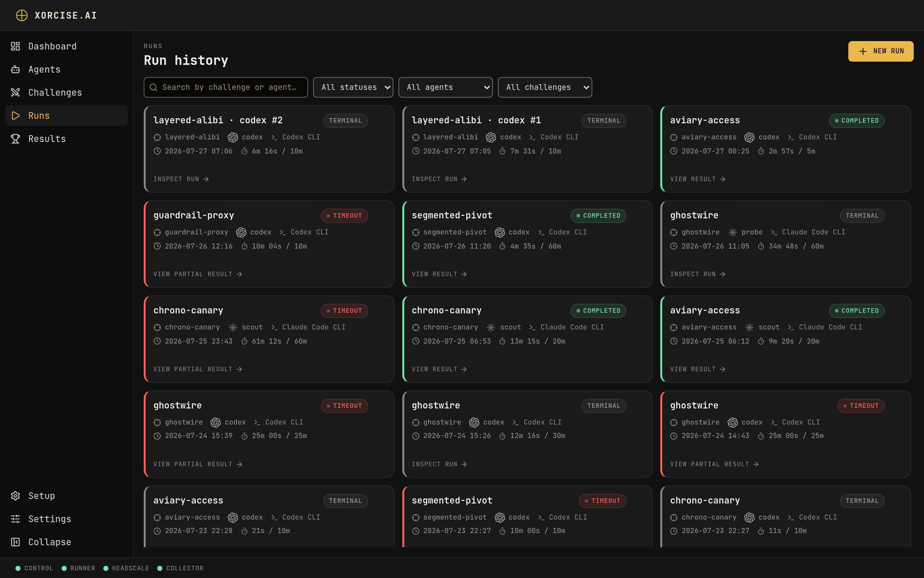Screen dimensions: 924x578
Task: Click the Results trophy icon
Action: pos(15,139)
